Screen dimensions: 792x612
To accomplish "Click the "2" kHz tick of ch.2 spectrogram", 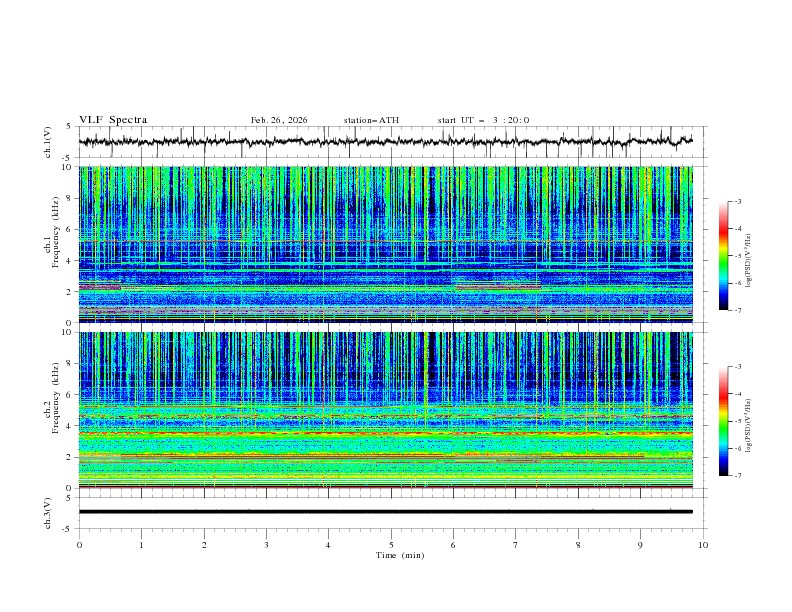I will (x=71, y=457).
